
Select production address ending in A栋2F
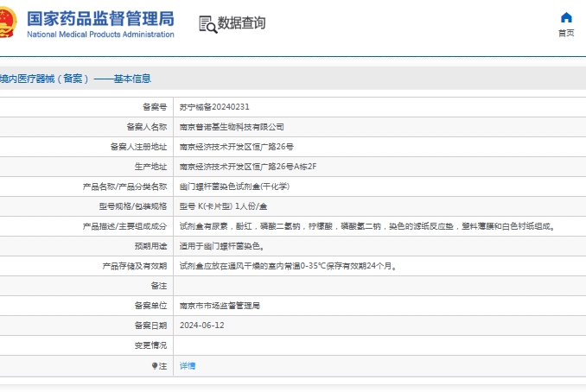click(x=248, y=167)
